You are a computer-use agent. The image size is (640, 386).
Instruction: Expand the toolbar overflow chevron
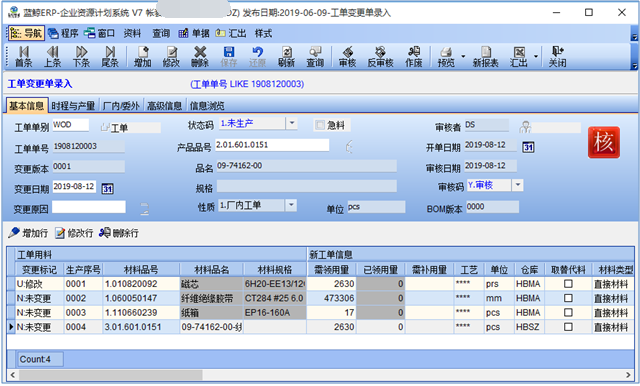click(634, 66)
